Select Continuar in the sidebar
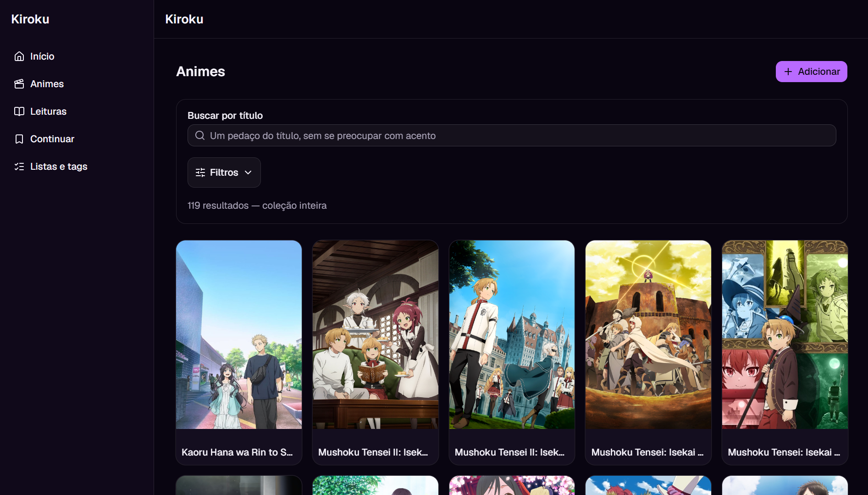868x495 pixels. (x=77, y=139)
